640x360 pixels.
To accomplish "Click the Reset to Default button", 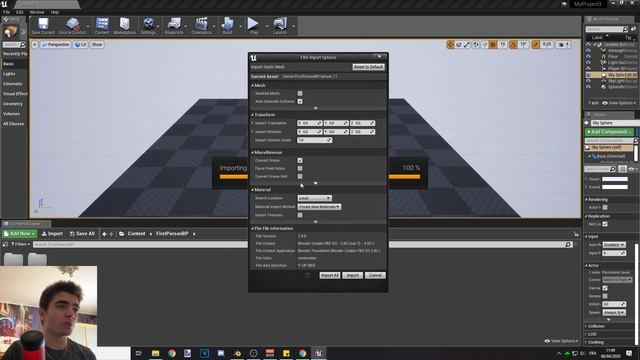I will pos(369,67).
